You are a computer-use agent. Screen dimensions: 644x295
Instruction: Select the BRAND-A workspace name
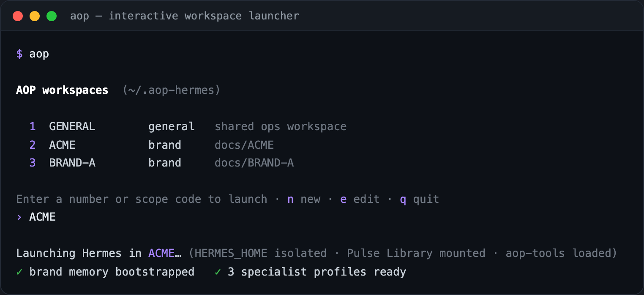click(x=72, y=163)
